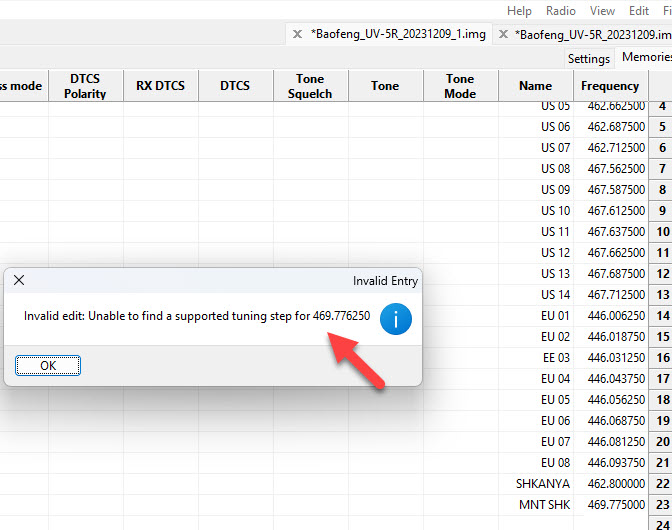Screen dimensions: 672x530
Task: Click the Frequency column header
Action: tap(610, 86)
